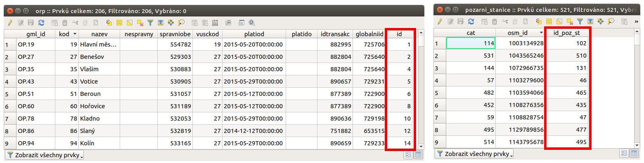Click spravniobe value '532819'

coord(175,131)
